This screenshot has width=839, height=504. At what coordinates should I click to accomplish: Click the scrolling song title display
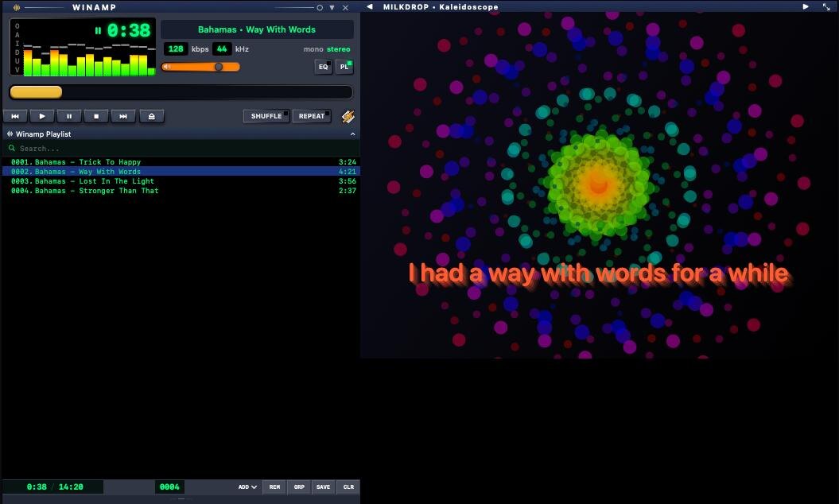pyautogui.click(x=257, y=29)
